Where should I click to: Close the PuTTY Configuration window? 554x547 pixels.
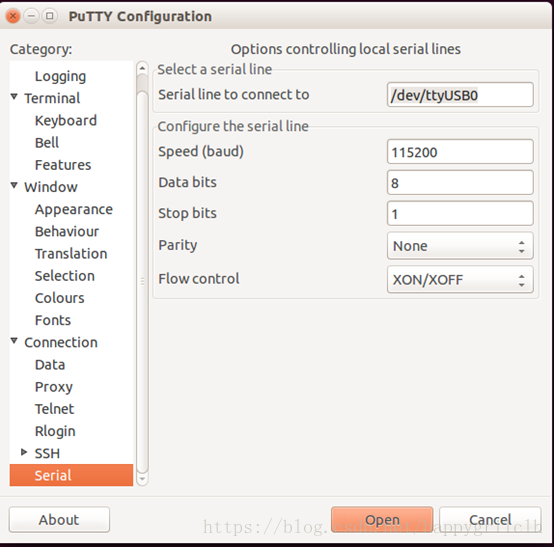coord(13,16)
